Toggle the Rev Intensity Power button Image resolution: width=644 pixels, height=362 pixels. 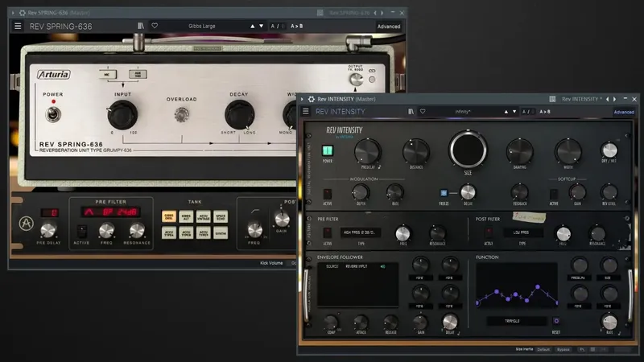(328, 150)
